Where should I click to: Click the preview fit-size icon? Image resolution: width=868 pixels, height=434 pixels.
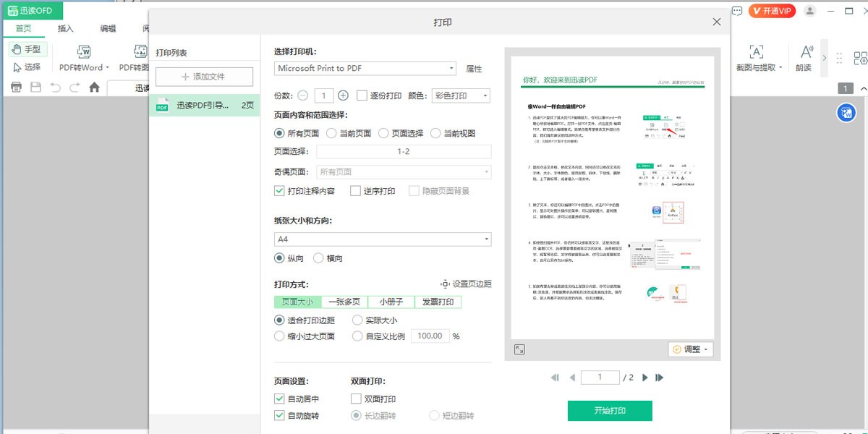(x=519, y=349)
